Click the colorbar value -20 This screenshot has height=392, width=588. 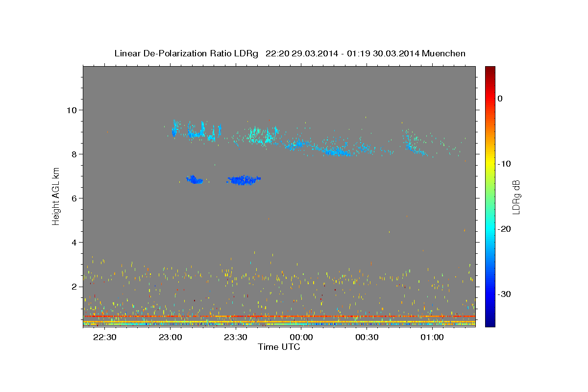tap(505, 229)
